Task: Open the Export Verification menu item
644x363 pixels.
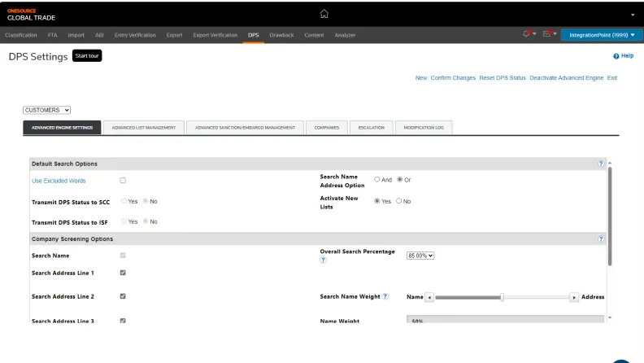Action: pyautogui.click(x=215, y=35)
